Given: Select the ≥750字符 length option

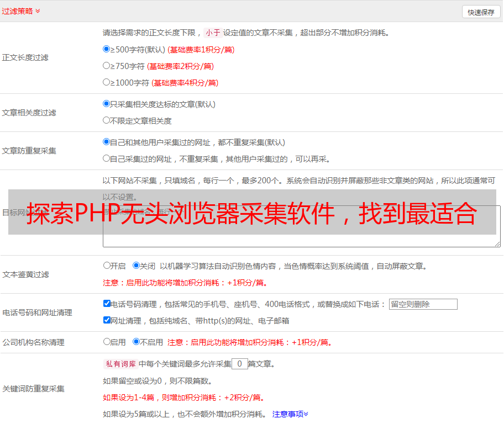Looking at the screenshot, I should pos(107,66).
